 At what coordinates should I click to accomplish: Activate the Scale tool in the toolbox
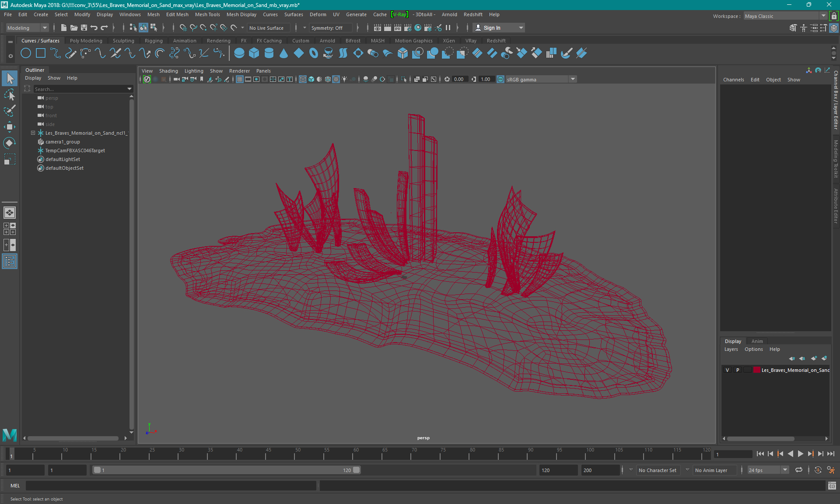(x=10, y=159)
